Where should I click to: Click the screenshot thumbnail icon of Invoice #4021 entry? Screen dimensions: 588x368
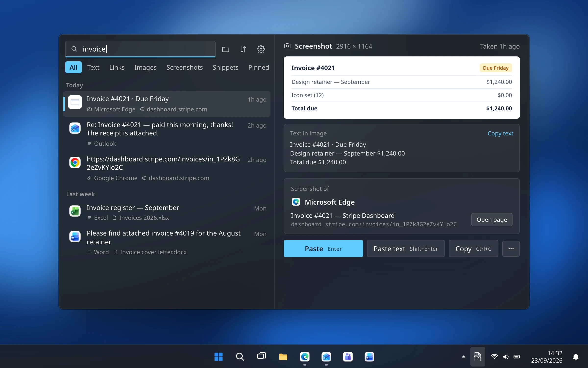75,102
